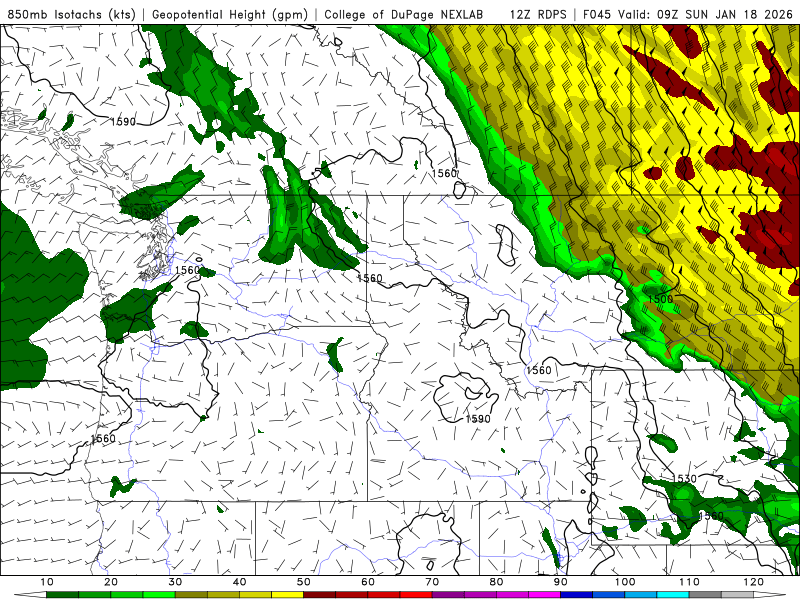Click the legend value 30
The image size is (800, 600).
coord(175,582)
